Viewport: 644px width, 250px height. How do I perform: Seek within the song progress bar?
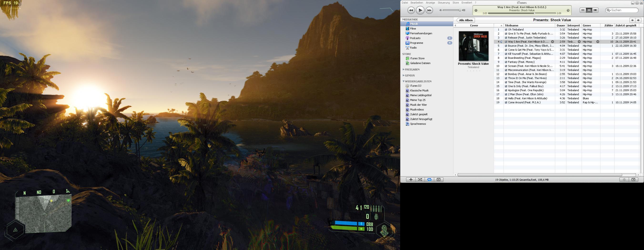[522, 13]
